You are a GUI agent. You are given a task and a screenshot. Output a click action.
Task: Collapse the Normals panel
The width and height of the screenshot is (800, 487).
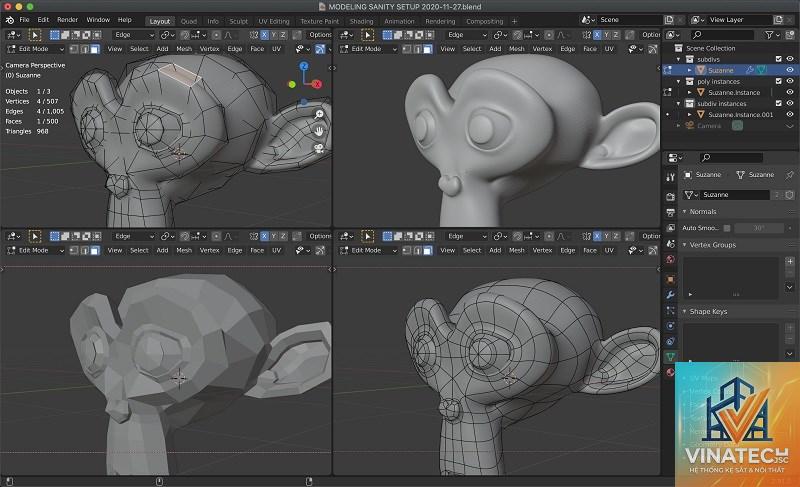(x=685, y=212)
